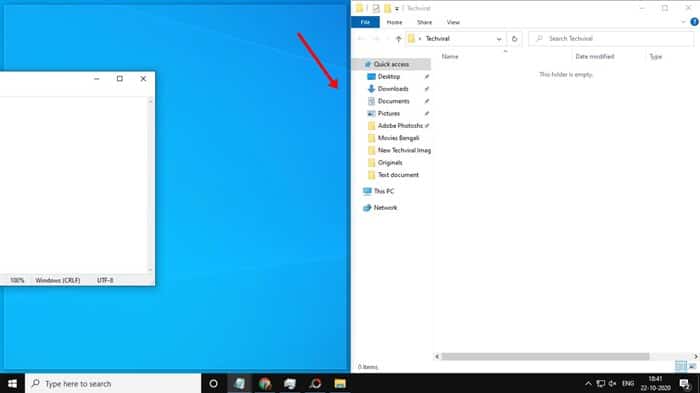The width and height of the screenshot is (700, 393).
Task: Go up one folder level
Action: coord(399,39)
